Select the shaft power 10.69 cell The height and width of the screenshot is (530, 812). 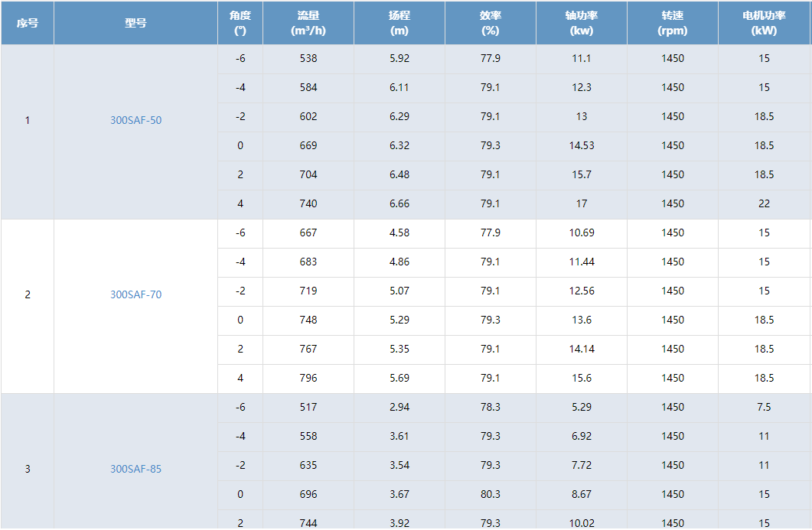click(582, 233)
